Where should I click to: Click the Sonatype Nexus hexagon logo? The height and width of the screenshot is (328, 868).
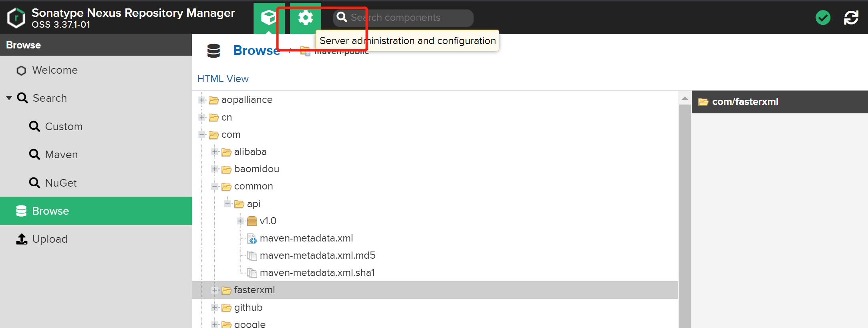click(16, 18)
